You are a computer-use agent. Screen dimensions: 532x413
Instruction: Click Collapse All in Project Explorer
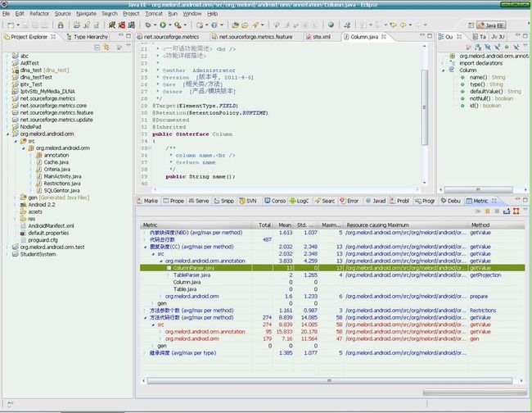coord(97,48)
